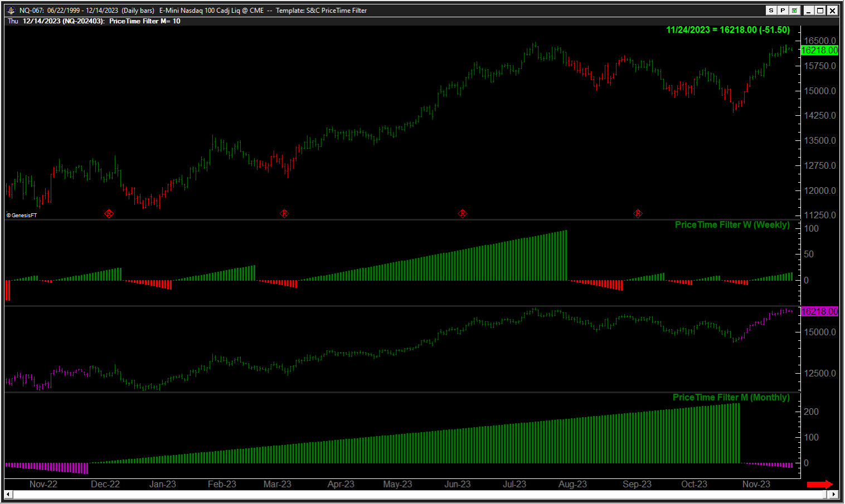Click the red R rollover marker near Sep-23
This screenshot has height=504, width=845.
point(638,213)
